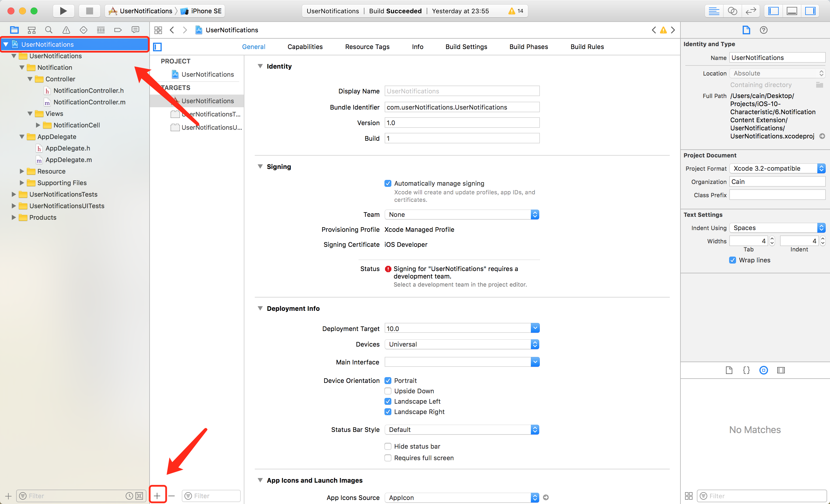Select UserNotifications under PROJECT

(207, 74)
